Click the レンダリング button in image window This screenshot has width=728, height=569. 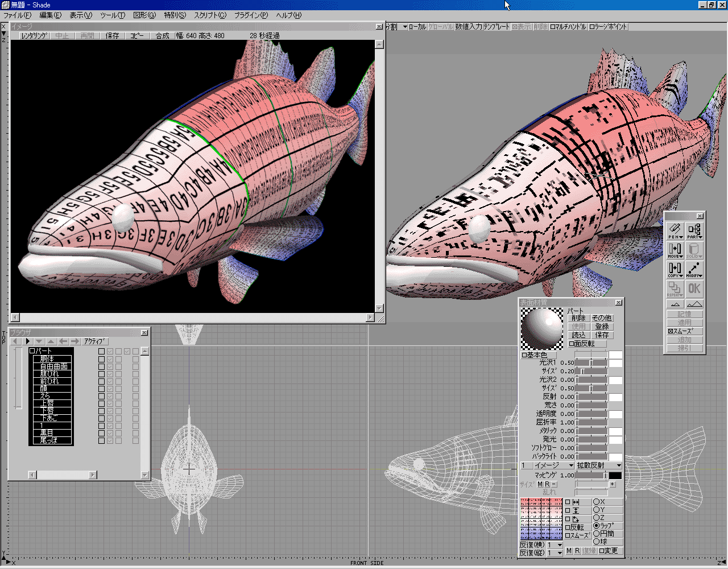point(34,35)
